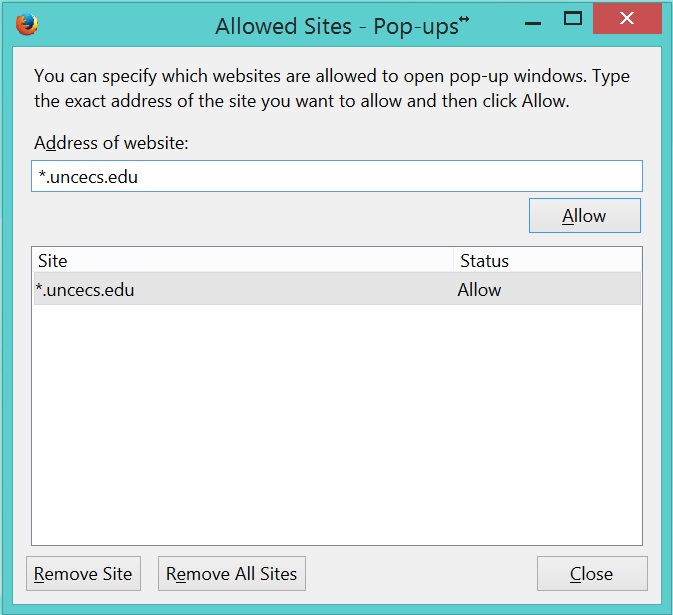Maximize the Allowed Sites window
This screenshot has width=673, height=615.
573,18
